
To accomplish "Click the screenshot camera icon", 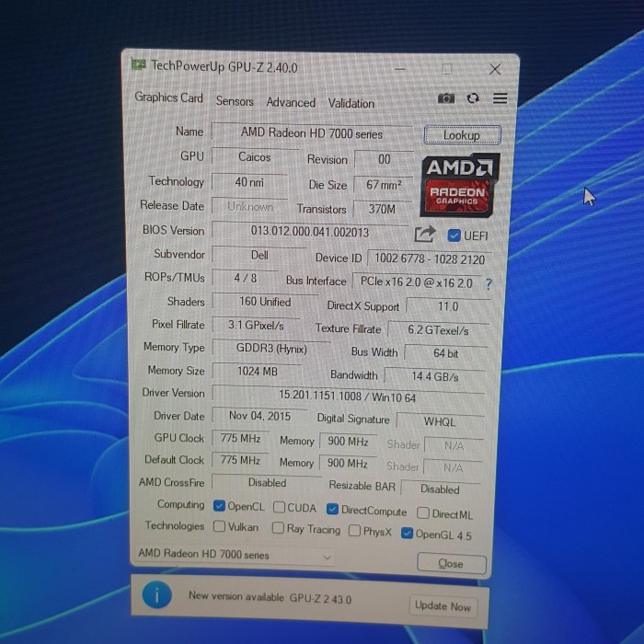I will pos(446,98).
